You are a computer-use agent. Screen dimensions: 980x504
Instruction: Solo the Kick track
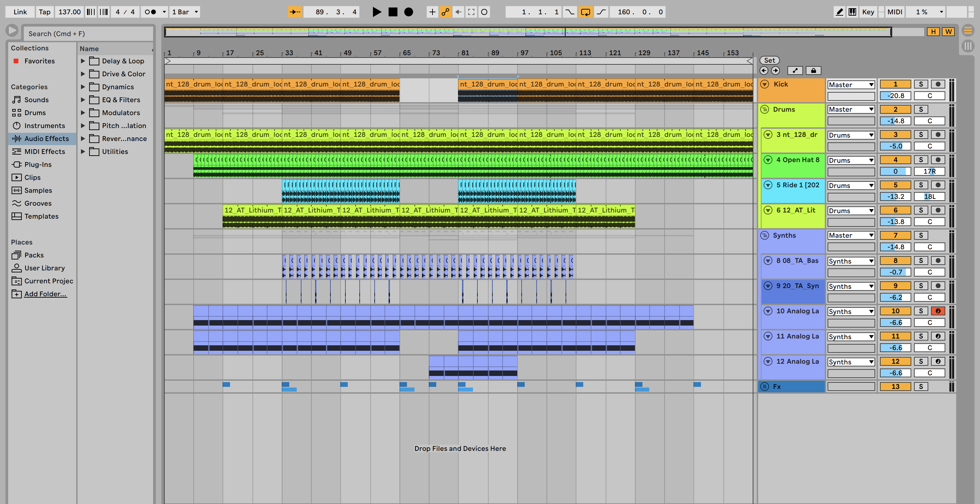tap(921, 84)
